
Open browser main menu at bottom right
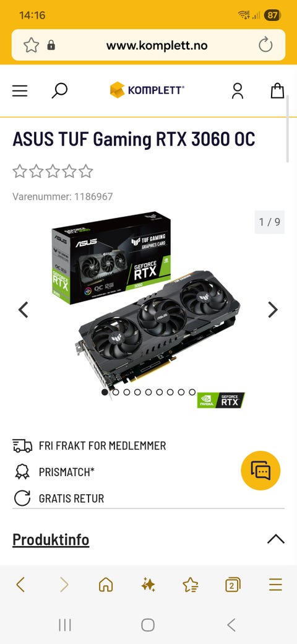click(276, 585)
